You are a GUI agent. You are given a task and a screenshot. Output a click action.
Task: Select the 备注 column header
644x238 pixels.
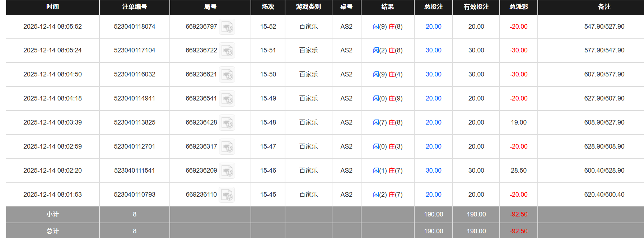tap(604, 7)
